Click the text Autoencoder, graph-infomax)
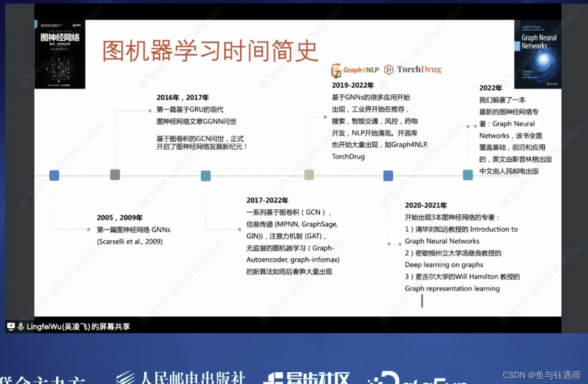The height and width of the screenshot is (384, 588). [293, 259]
